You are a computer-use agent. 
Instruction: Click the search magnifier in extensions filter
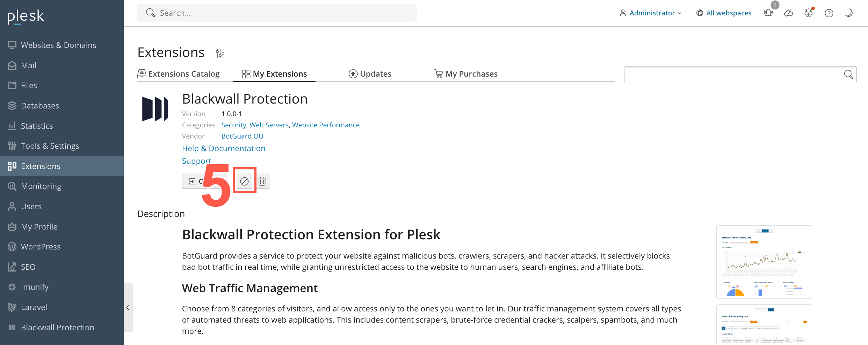[848, 74]
